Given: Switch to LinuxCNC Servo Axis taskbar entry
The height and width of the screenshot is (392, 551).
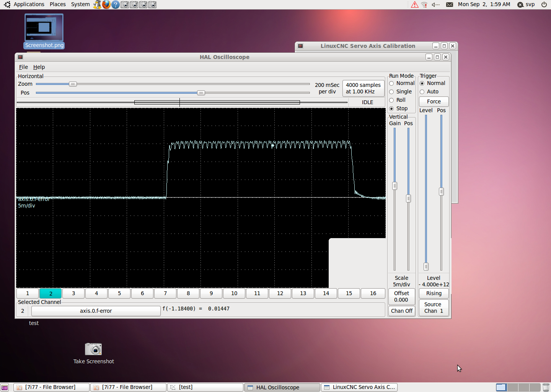Looking at the screenshot, I should point(359,387).
